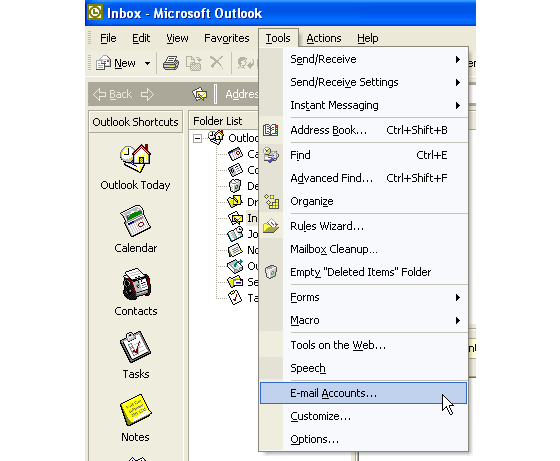This screenshot has height=461, width=560.
Task: Click the Print toolbar icon
Action: pos(171,63)
